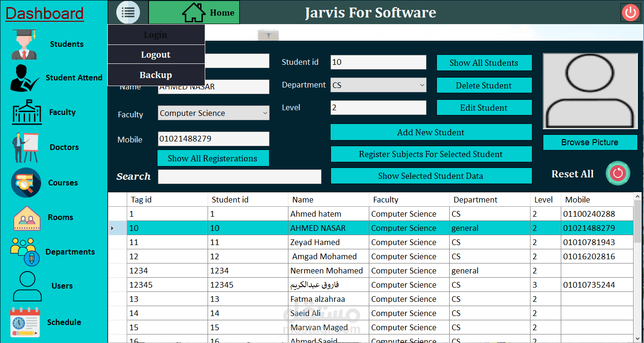Click mobile number 01016202816
Image resolution: width=644 pixels, height=343 pixels.
(x=597, y=256)
